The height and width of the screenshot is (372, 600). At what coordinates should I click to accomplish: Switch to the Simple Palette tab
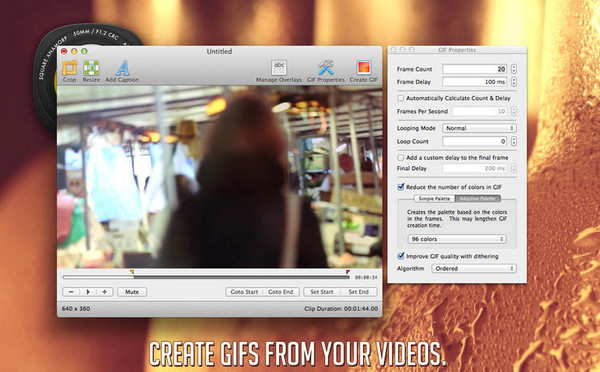[x=434, y=199]
